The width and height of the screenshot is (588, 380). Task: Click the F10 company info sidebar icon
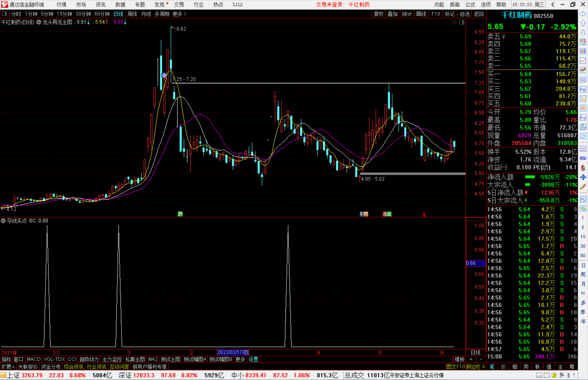(583, 89)
